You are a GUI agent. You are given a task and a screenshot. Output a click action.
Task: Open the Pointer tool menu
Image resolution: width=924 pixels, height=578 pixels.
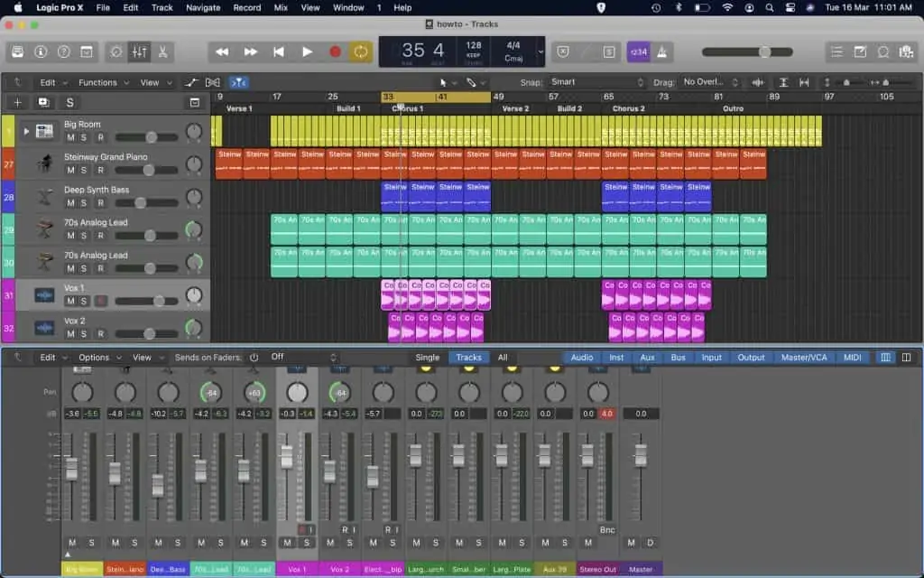pos(446,82)
